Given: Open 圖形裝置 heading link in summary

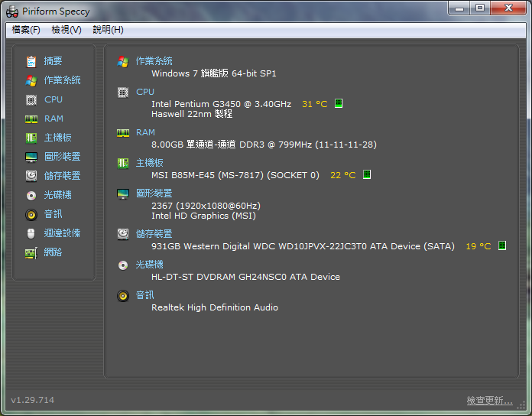Looking at the screenshot, I should point(154,193).
